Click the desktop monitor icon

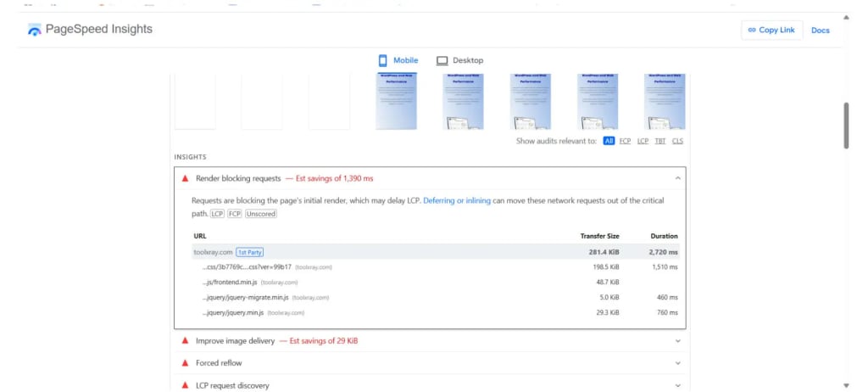coord(442,60)
